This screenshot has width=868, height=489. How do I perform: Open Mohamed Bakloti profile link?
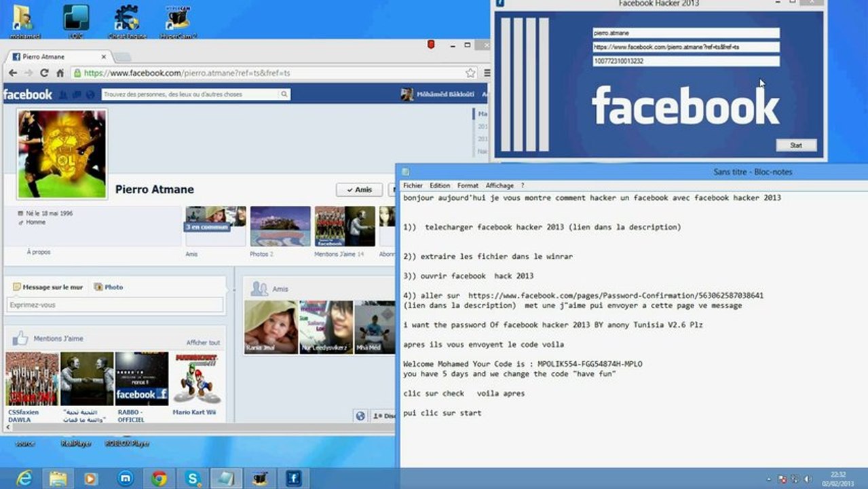click(x=437, y=94)
